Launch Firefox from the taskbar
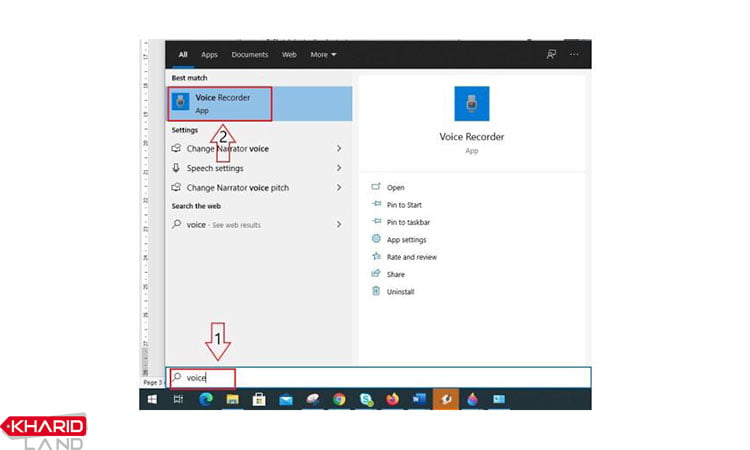This screenshot has height=450, width=750. pyautogui.click(x=393, y=399)
